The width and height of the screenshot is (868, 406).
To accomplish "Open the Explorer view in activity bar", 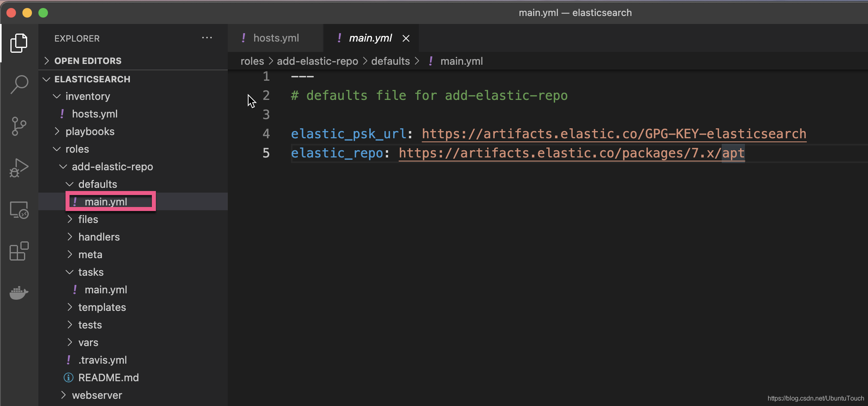I will click(x=19, y=43).
